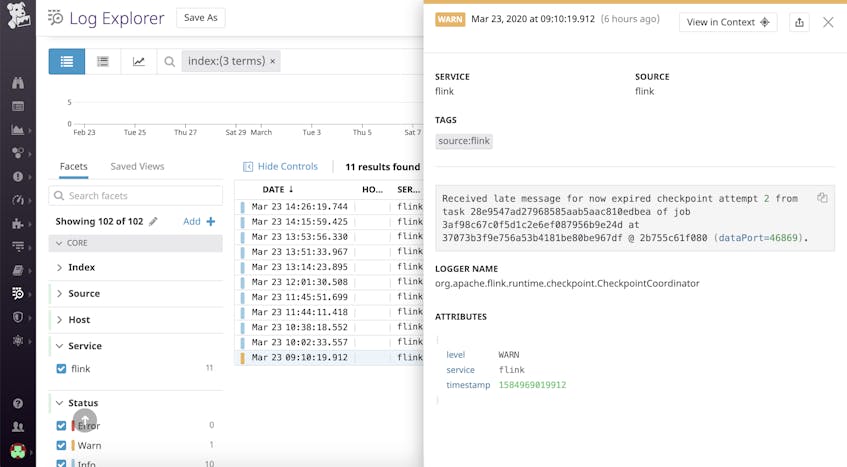Click the pencil icon to edit facets

(x=153, y=221)
